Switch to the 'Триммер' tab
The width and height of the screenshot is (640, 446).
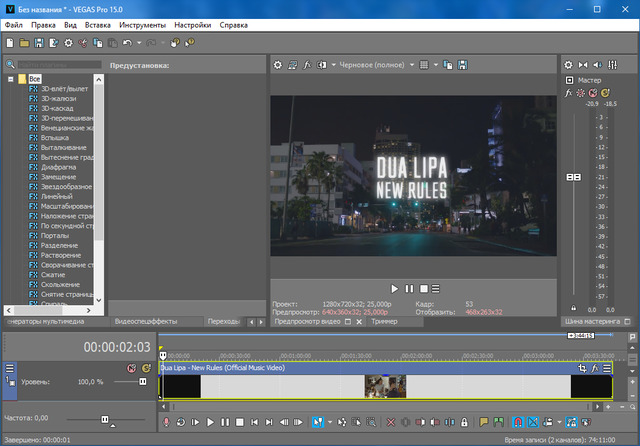coord(384,321)
